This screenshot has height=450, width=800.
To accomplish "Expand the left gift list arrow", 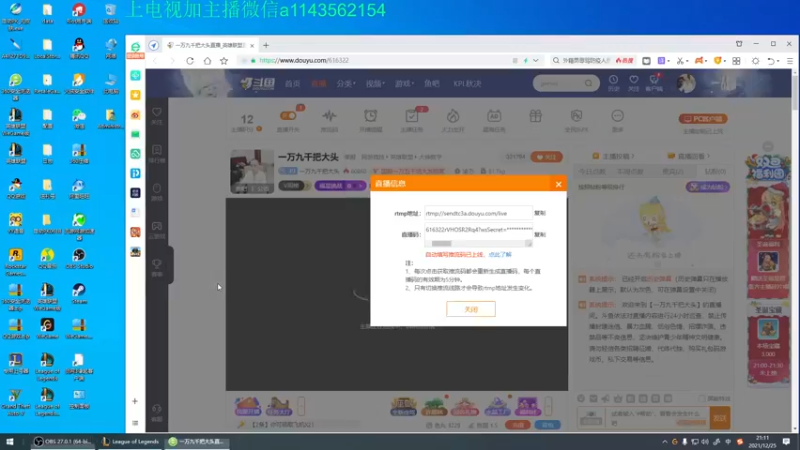I will [x=301, y=406].
